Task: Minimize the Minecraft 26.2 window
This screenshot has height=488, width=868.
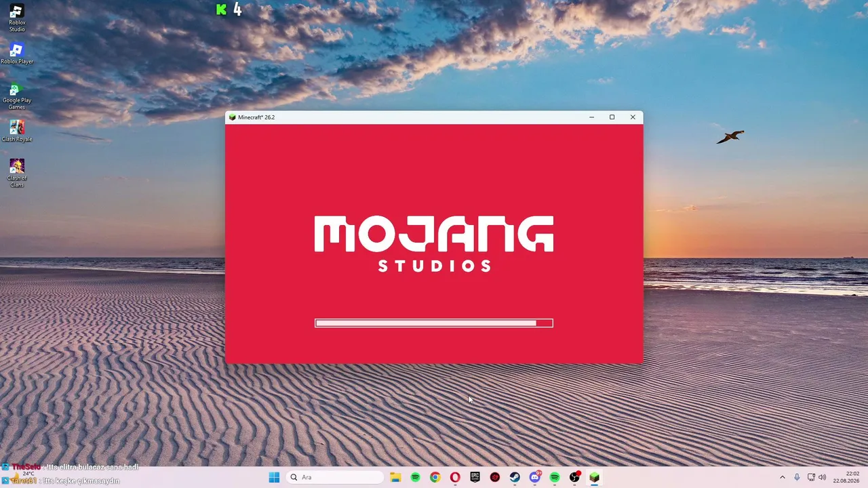Action: (x=591, y=117)
